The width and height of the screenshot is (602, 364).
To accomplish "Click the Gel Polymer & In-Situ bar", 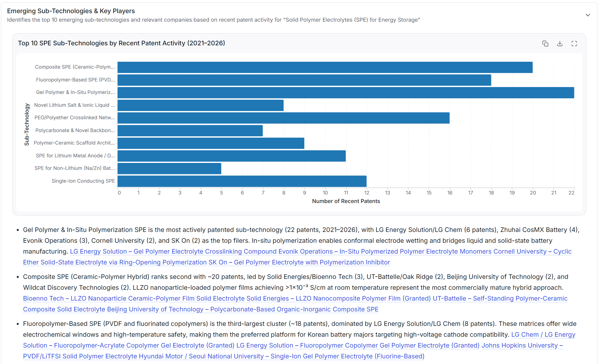I will (346, 93).
